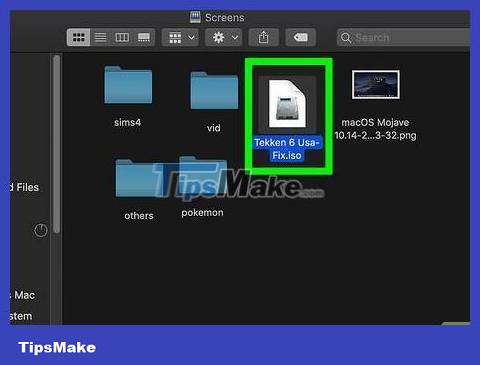Select the others folder icon
The image size is (480, 365).
point(140,178)
